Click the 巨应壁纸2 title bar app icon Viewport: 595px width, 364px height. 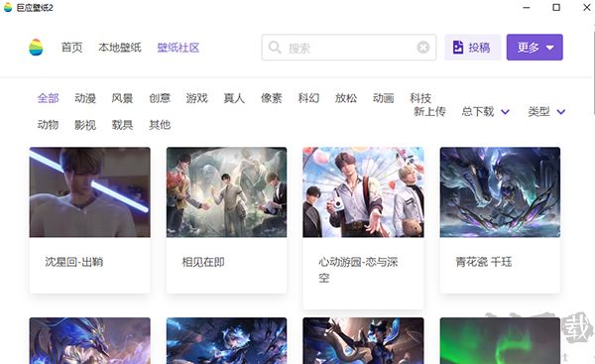point(8,7)
